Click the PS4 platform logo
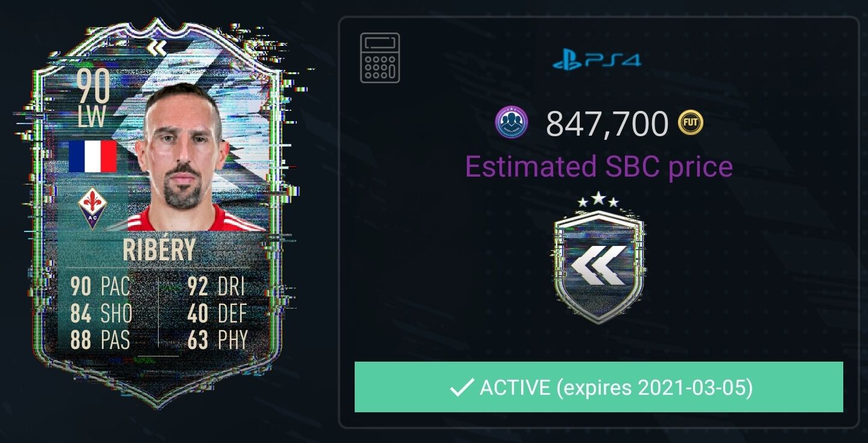The width and height of the screenshot is (868, 443). 597,60
